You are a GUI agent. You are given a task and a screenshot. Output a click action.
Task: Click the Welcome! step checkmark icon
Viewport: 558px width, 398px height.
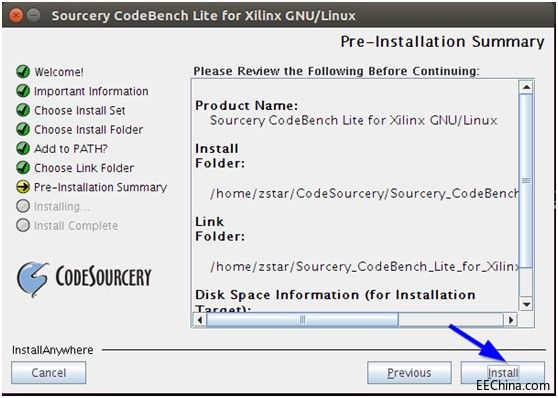pyautogui.click(x=23, y=72)
